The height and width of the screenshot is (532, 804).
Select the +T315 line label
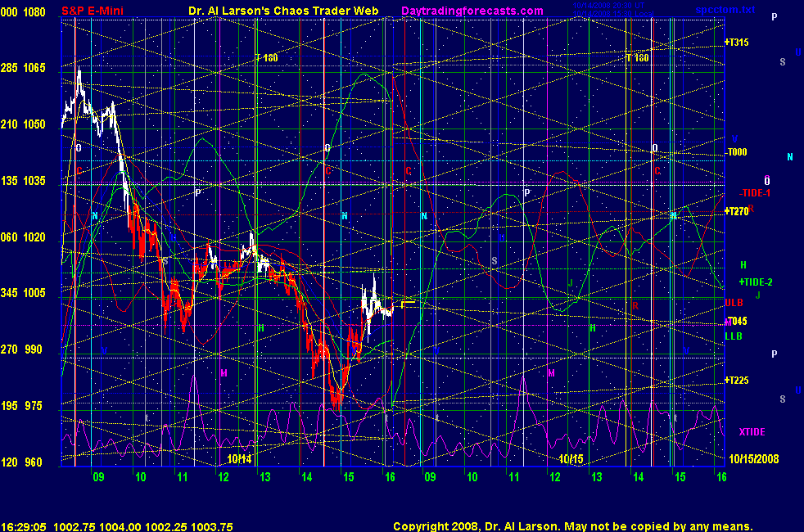[x=737, y=43]
